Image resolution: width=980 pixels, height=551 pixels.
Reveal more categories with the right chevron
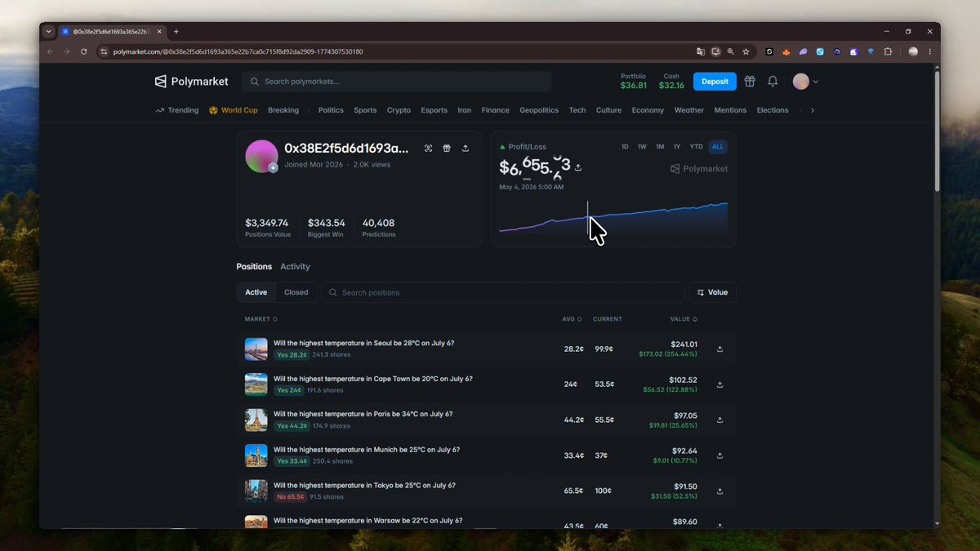[x=813, y=110]
